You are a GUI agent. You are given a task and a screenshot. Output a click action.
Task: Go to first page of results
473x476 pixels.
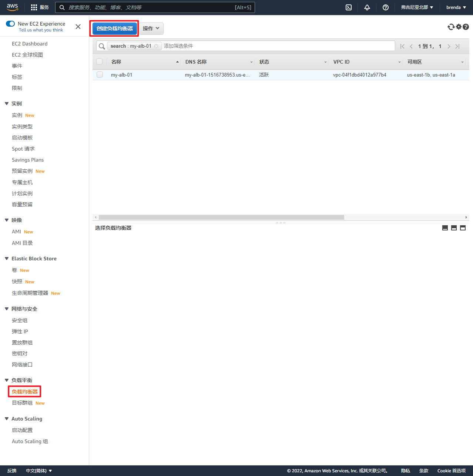(402, 46)
